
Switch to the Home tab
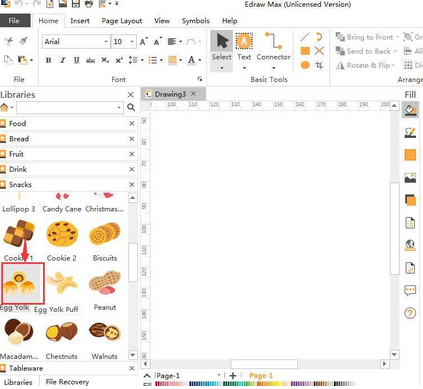48,21
